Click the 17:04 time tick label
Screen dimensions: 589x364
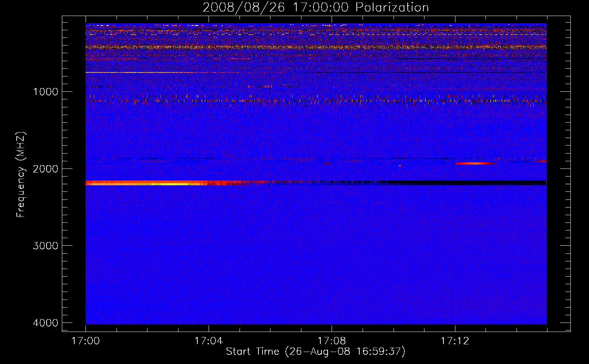[x=209, y=341]
